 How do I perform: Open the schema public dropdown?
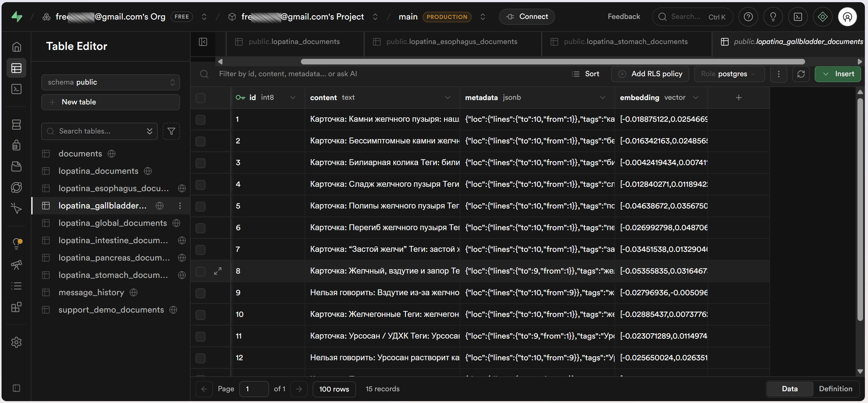coord(111,82)
